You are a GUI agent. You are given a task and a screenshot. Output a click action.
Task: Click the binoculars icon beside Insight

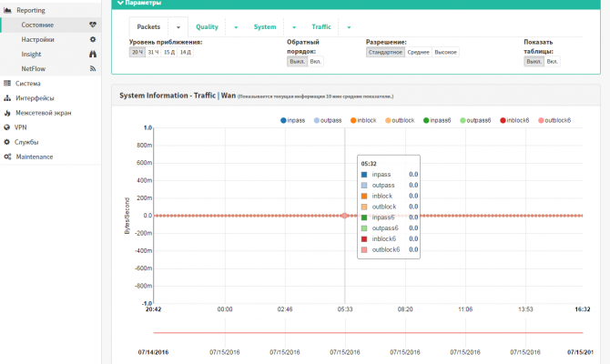coord(93,54)
